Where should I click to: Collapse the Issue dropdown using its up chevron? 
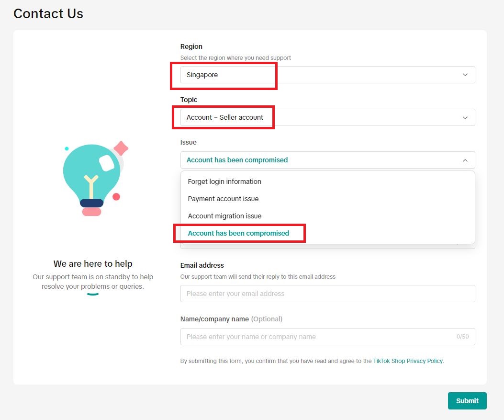pos(465,160)
